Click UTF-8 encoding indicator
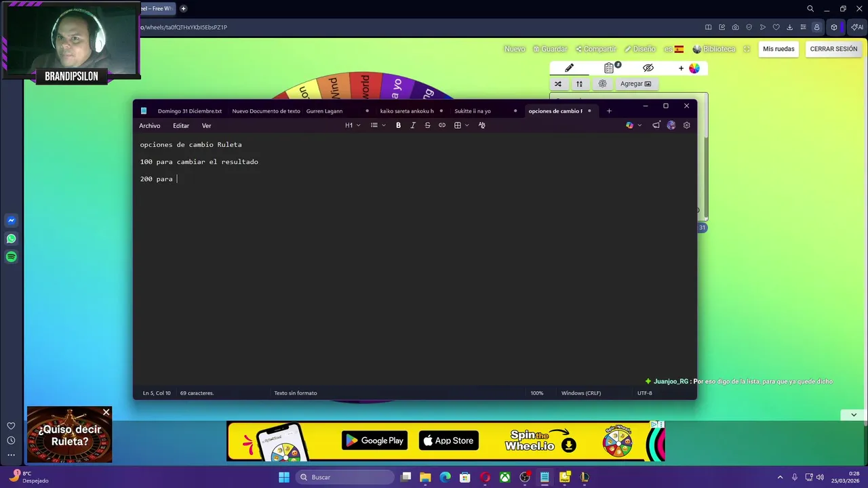This screenshot has width=868, height=488. pos(644,393)
